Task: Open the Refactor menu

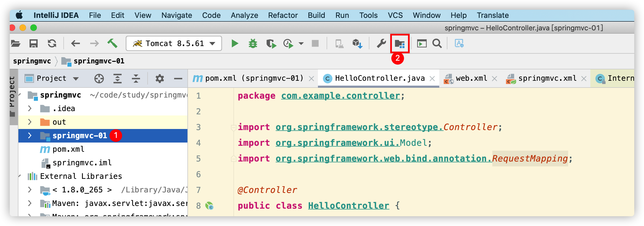Action: 283,15
